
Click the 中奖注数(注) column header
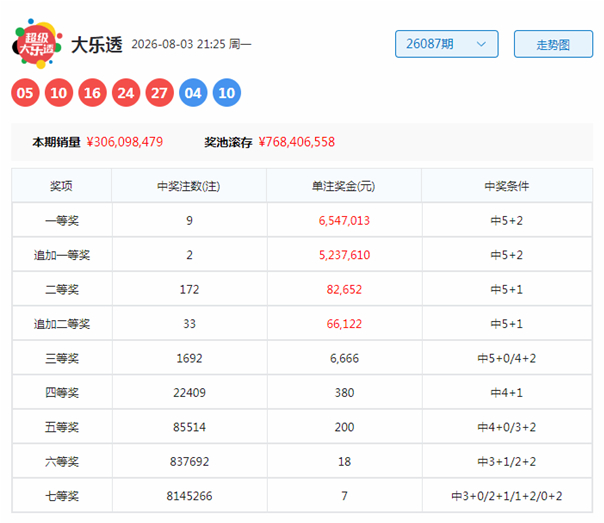189,186
